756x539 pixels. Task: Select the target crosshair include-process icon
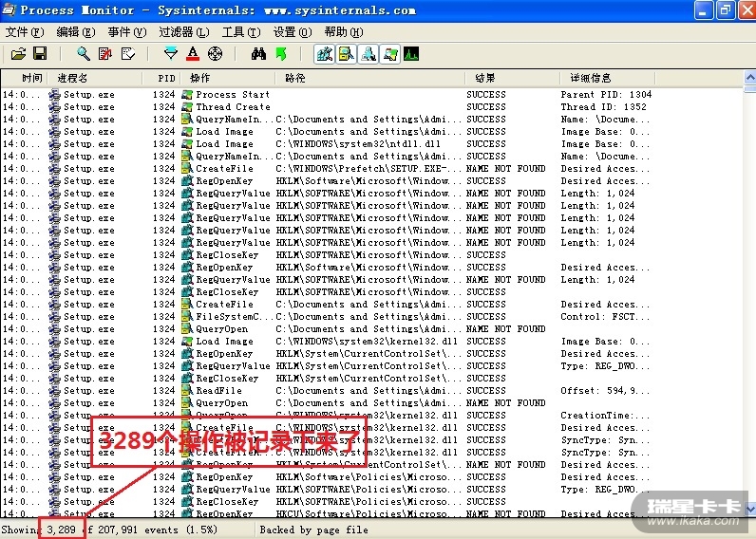point(215,53)
